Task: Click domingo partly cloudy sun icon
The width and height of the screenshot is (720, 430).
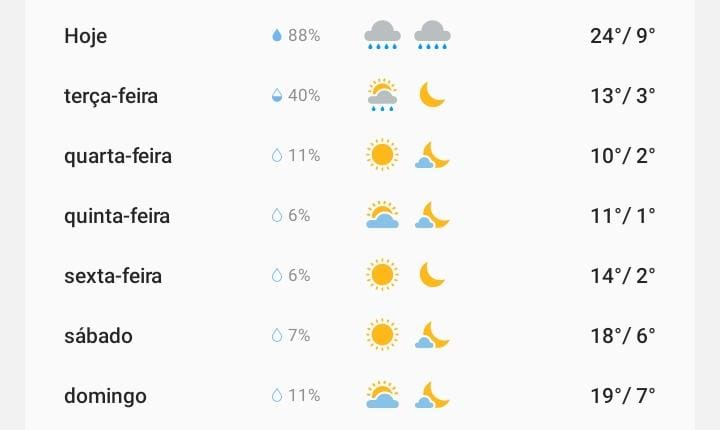Action: click(382, 395)
